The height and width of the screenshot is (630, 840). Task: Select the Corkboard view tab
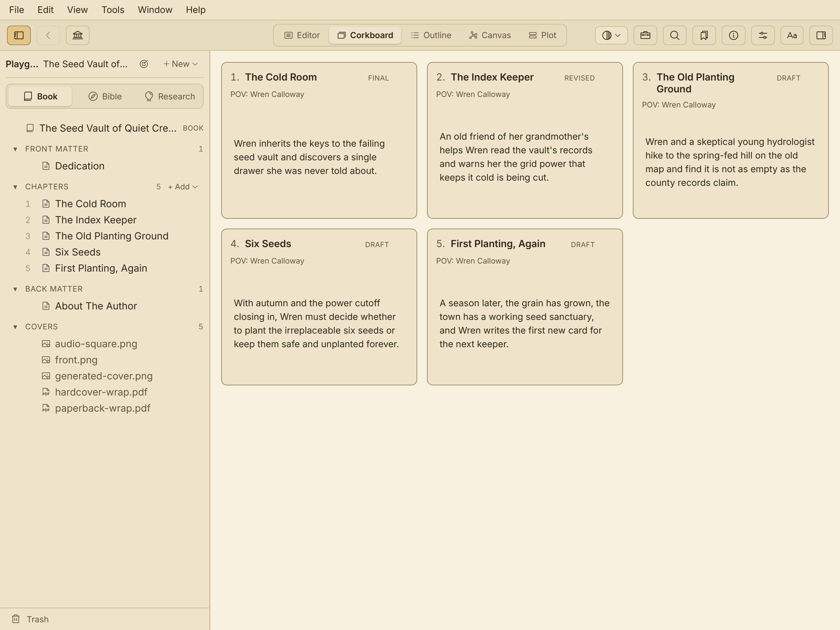point(365,35)
